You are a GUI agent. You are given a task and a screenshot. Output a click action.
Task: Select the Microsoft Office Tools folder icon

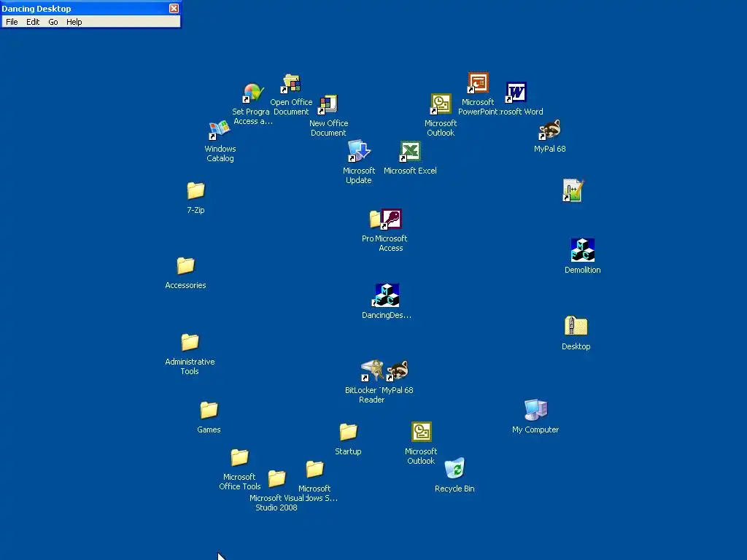point(239,457)
